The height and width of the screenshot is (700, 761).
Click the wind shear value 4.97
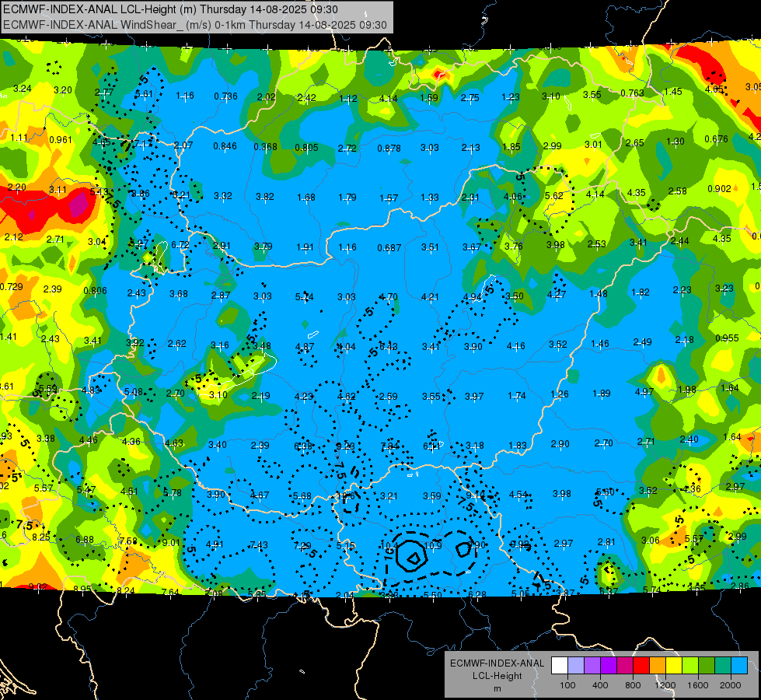[644, 391]
